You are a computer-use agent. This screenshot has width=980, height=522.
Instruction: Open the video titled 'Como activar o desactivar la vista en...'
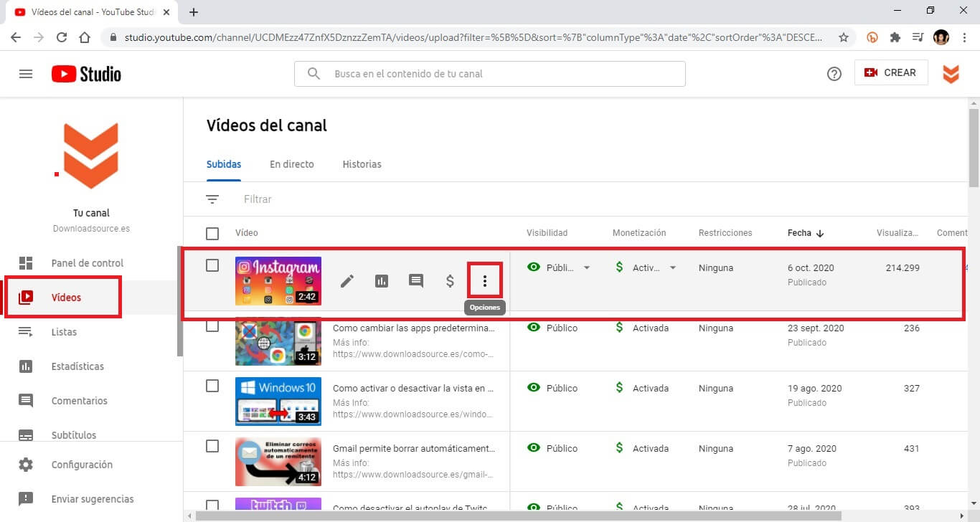coord(414,388)
